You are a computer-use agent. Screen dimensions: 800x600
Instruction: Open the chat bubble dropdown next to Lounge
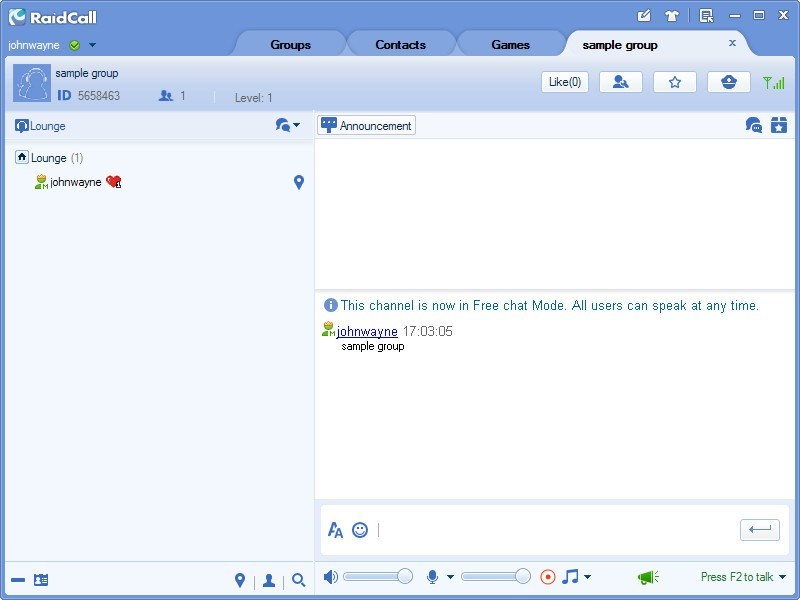tap(288, 125)
